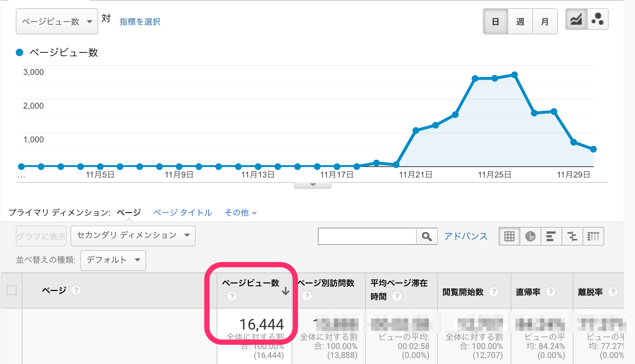Click inside the table search input field
The height and width of the screenshot is (364, 635).
tap(367, 236)
